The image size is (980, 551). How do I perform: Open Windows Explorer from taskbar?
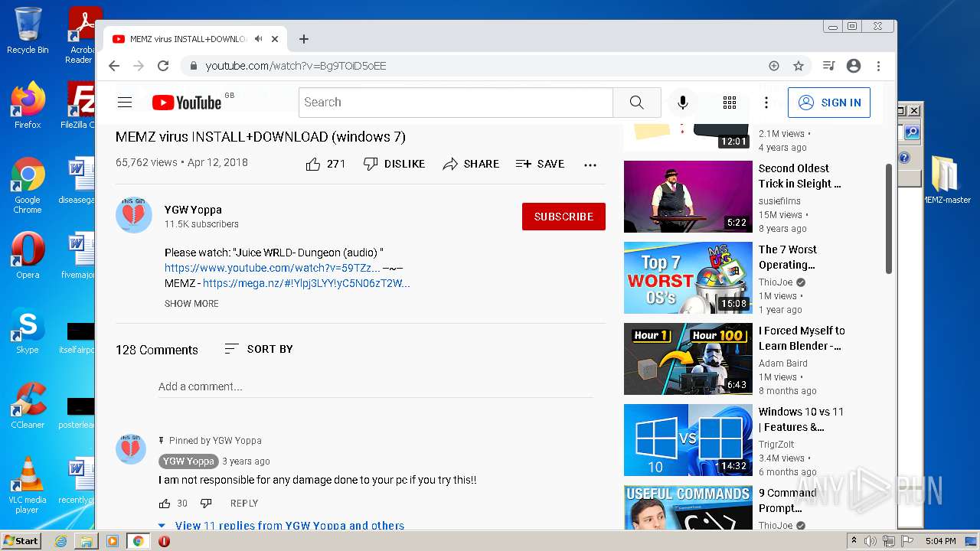click(87, 541)
